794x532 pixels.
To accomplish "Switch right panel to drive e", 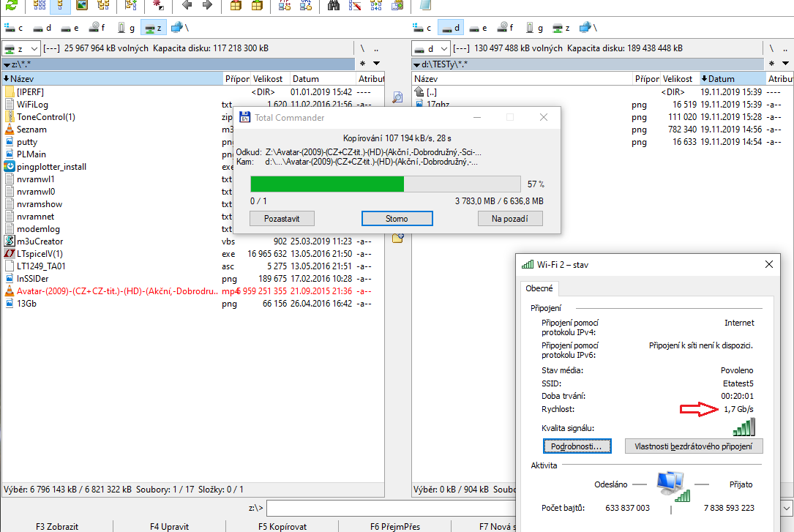I will tap(478, 28).
